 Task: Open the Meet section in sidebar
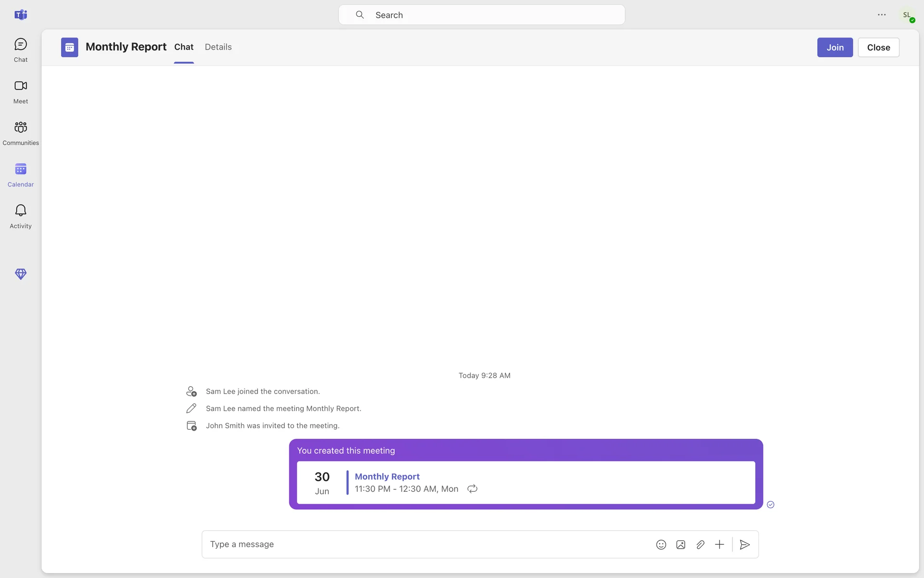pyautogui.click(x=21, y=92)
